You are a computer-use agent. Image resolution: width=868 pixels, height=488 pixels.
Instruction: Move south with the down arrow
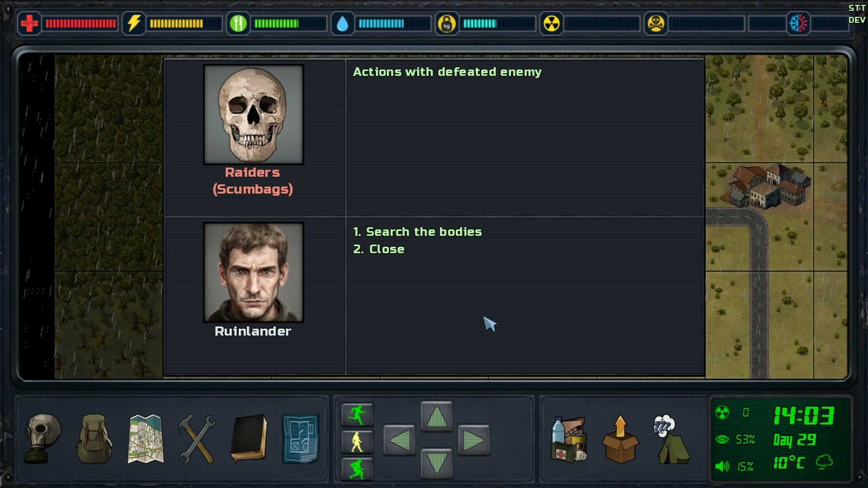click(437, 463)
